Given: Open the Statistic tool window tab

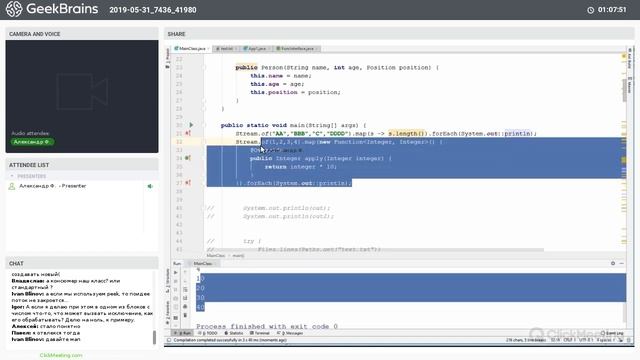Looking at the screenshot, I should click(x=234, y=333).
